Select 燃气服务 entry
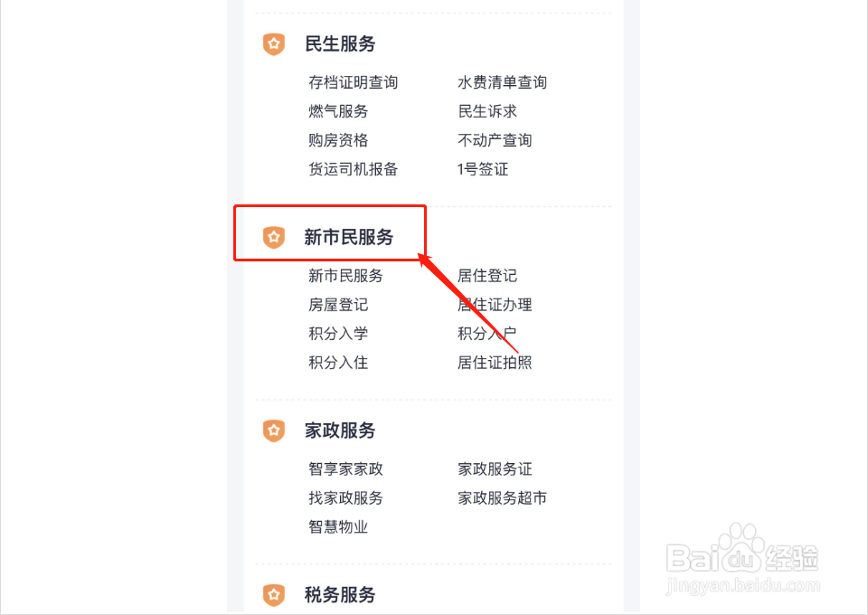 pyautogui.click(x=338, y=111)
